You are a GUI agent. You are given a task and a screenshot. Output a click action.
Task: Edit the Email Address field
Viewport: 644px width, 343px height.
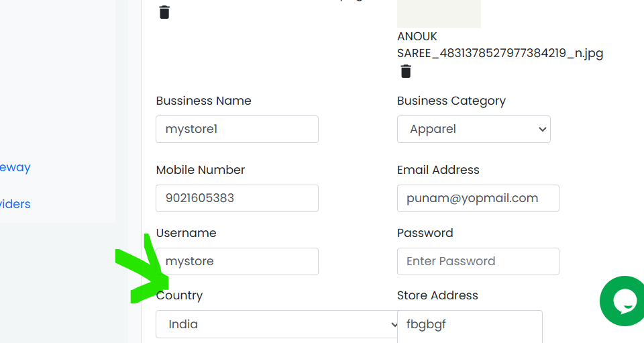478,199
